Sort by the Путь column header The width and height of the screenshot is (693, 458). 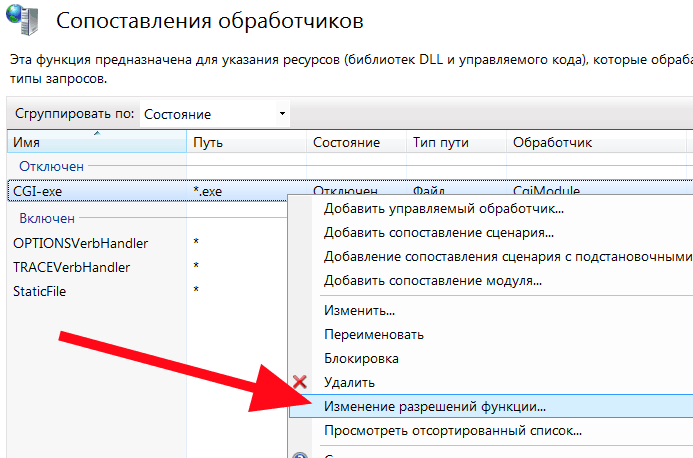click(245, 143)
